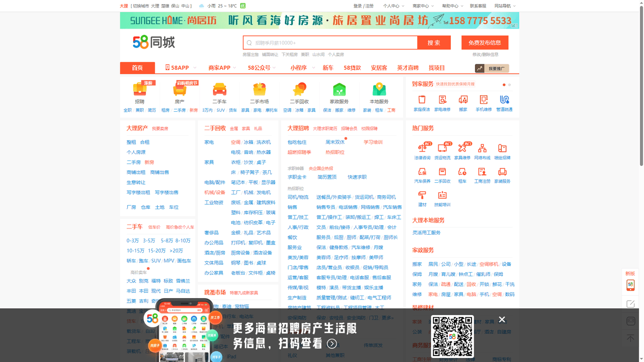Close the QR code promotion banner
Viewport: 644px width, 362px height.
tap(502, 320)
